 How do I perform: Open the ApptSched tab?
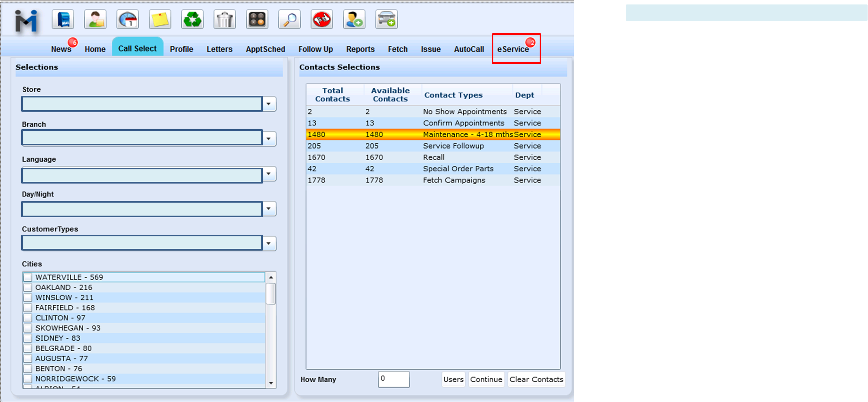point(265,49)
